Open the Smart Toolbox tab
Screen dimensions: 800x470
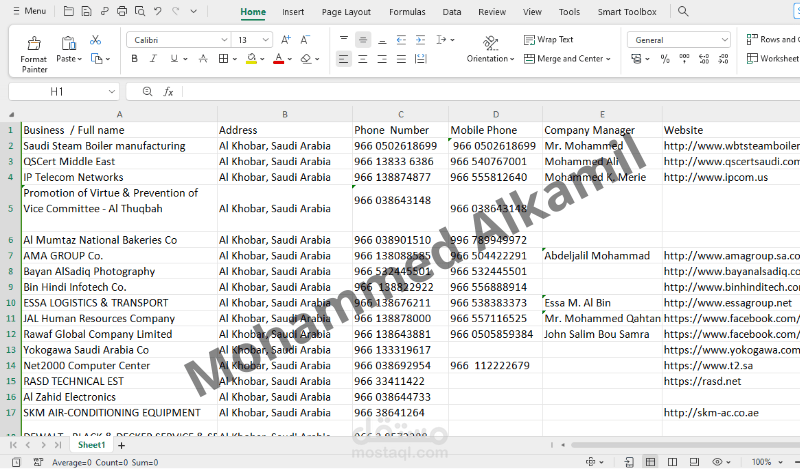point(627,12)
